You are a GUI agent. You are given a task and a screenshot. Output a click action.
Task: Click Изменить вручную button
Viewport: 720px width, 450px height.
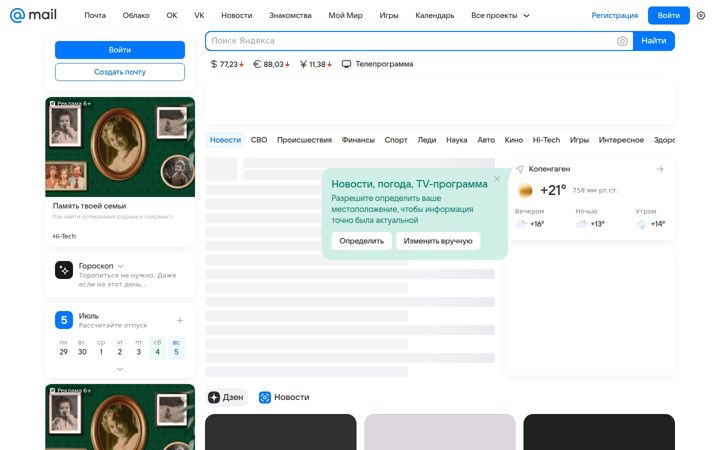click(438, 241)
